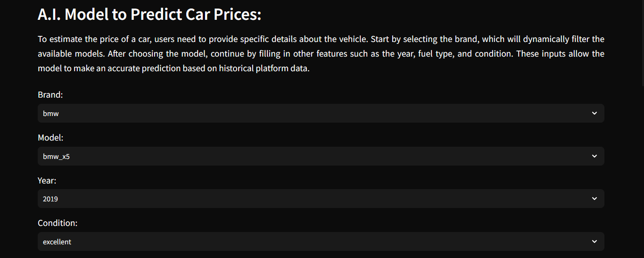
Task: Click the 'Model:' field label
Action: (x=50, y=138)
